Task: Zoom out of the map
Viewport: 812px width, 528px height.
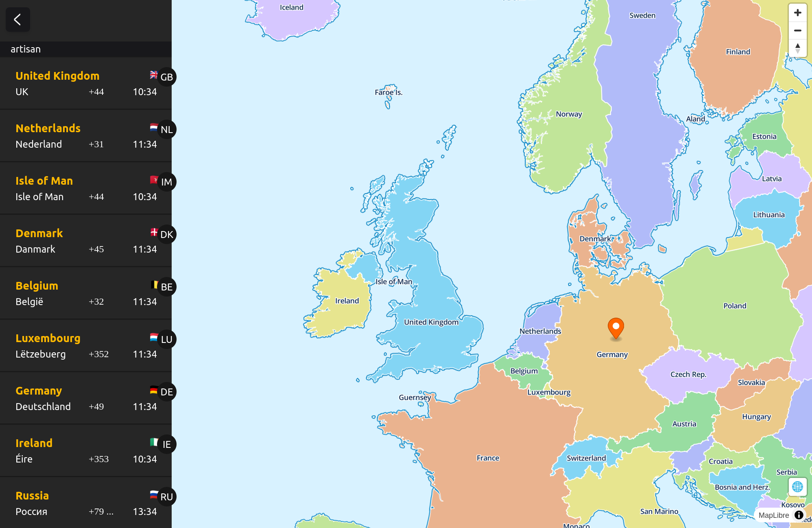Action: 797,31
